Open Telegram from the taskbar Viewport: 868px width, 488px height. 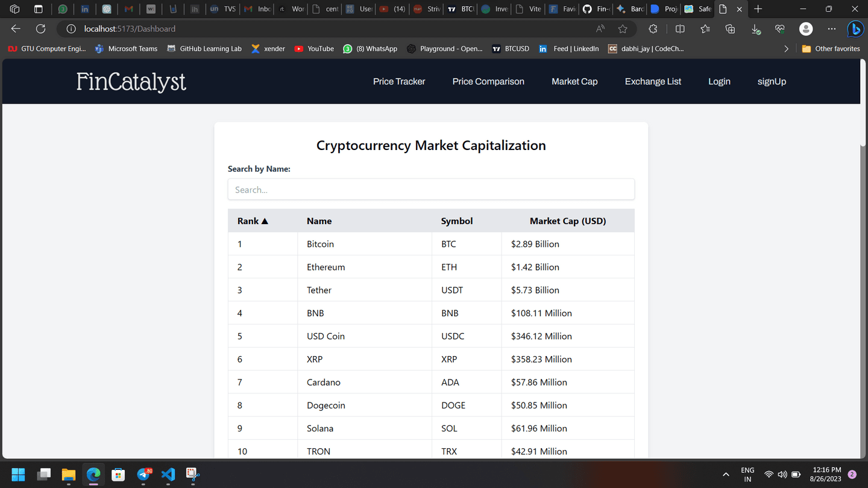tap(143, 475)
